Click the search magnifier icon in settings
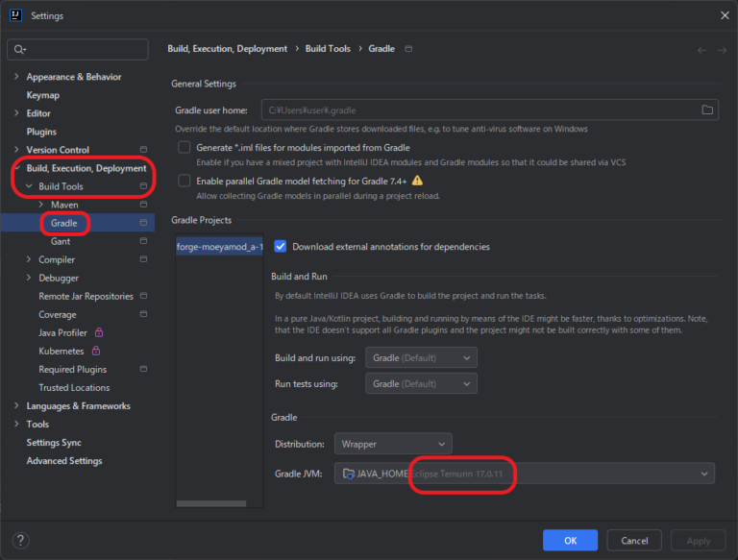Image resolution: width=738 pixels, height=560 pixels. tap(19, 50)
